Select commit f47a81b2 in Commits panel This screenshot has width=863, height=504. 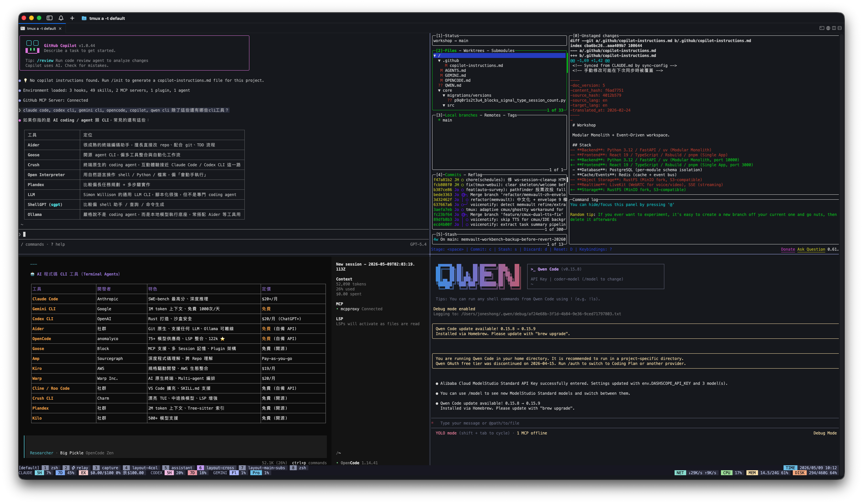pyautogui.click(x=499, y=180)
